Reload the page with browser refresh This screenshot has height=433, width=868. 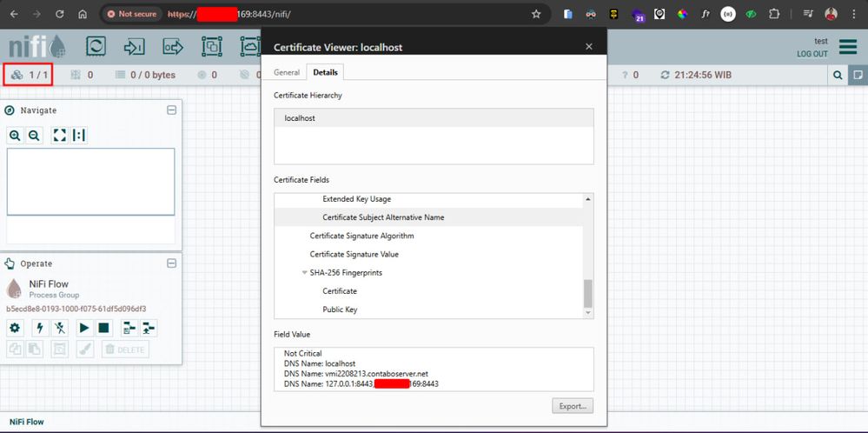pyautogui.click(x=60, y=15)
